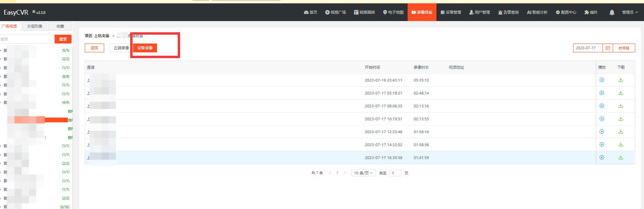Open 视频广场 in the top navigation
This screenshot has height=209, width=644.
pos(335,12)
